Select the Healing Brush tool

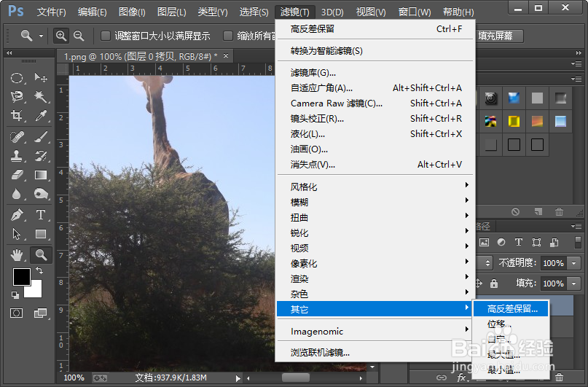(x=17, y=137)
